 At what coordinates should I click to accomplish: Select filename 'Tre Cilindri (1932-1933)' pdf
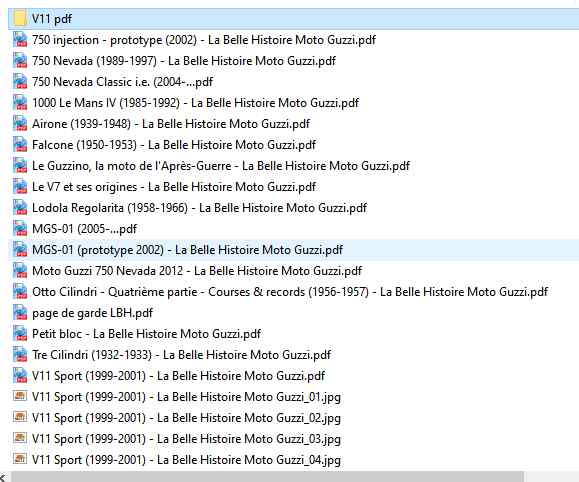click(181, 356)
